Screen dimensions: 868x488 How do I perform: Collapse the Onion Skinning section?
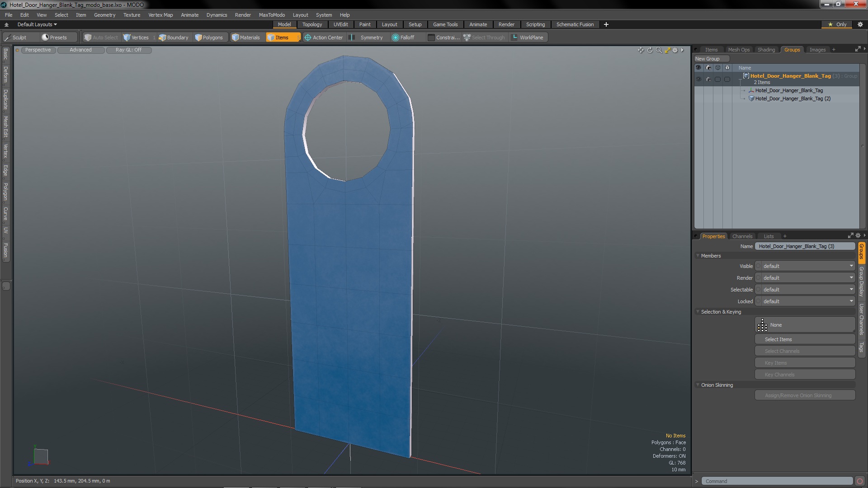point(698,385)
